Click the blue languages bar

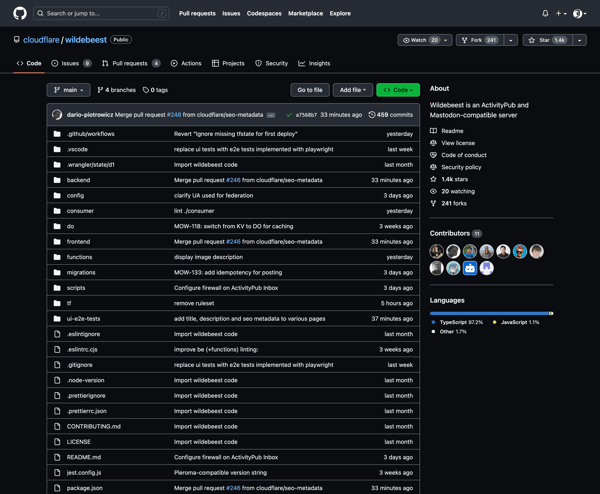pyautogui.click(x=489, y=313)
